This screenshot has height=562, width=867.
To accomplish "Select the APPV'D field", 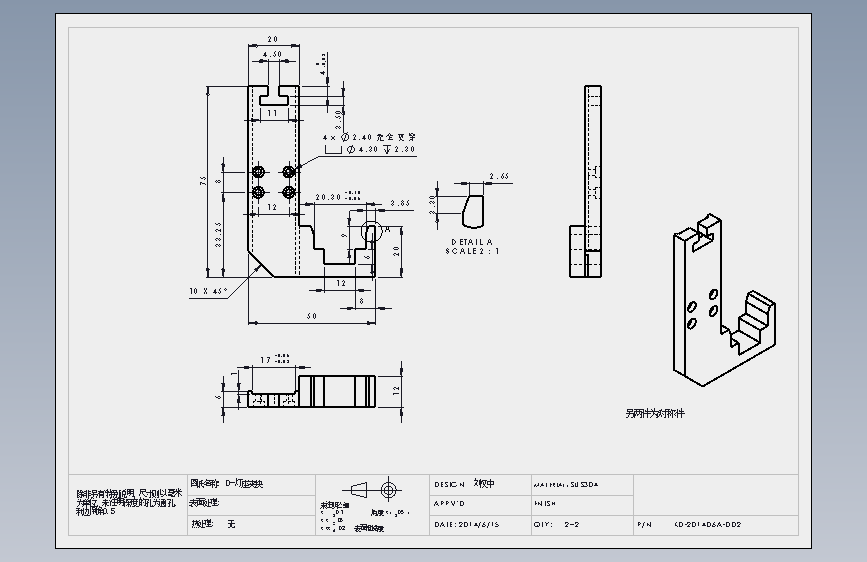I will point(480,504).
